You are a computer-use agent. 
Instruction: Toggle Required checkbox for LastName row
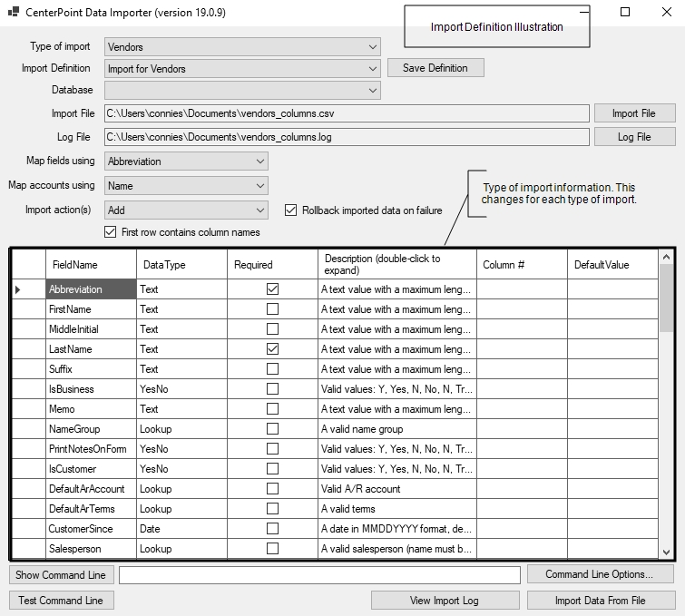[272, 349]
